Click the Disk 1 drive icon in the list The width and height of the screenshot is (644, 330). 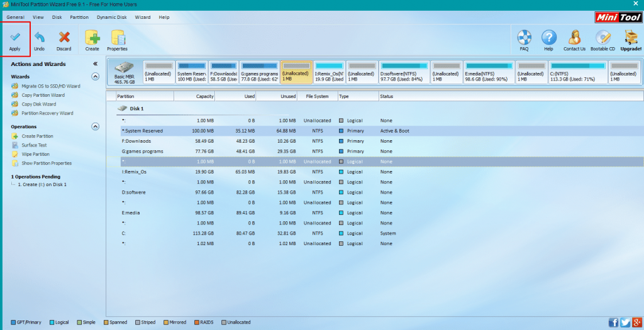click(123, 109)
